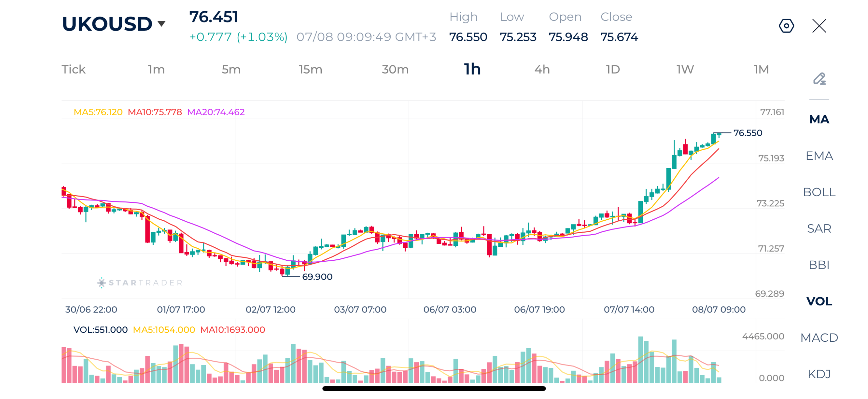Viewport: 868px width, 399px height.
Task: Click the 76.550 high price marker
Action: pos(747,133)
